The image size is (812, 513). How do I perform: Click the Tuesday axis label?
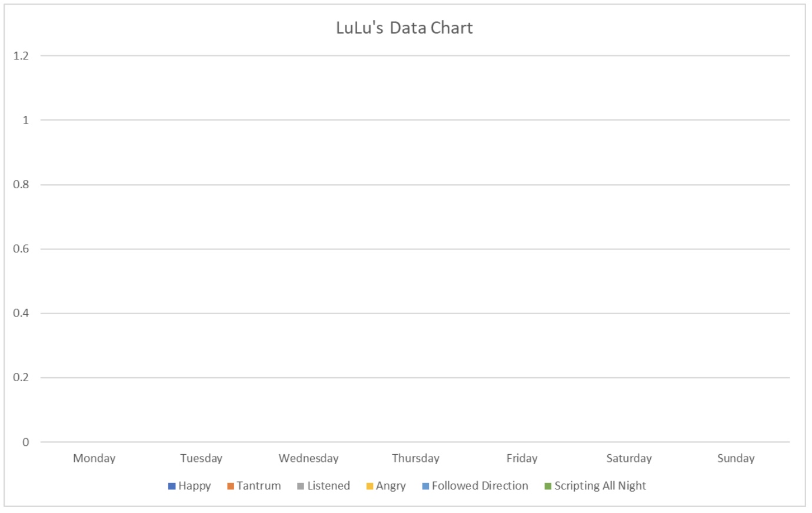(201, 458)
